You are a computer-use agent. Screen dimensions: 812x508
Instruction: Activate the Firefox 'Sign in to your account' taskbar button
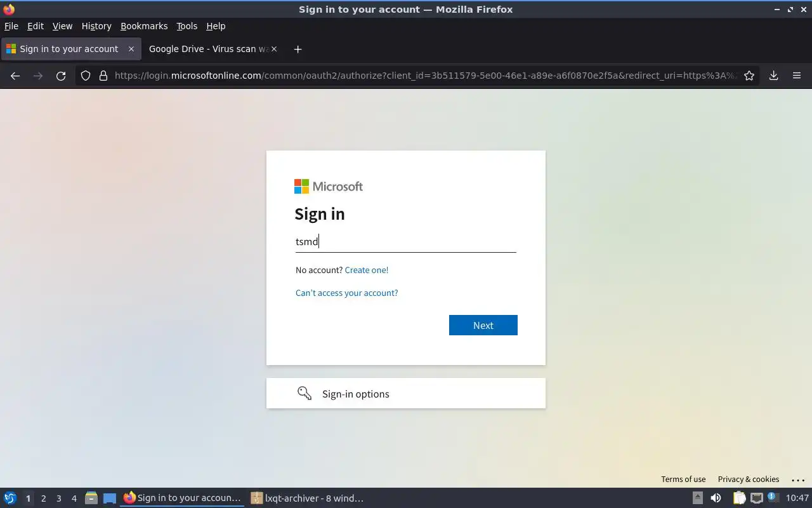click(182, 498)
